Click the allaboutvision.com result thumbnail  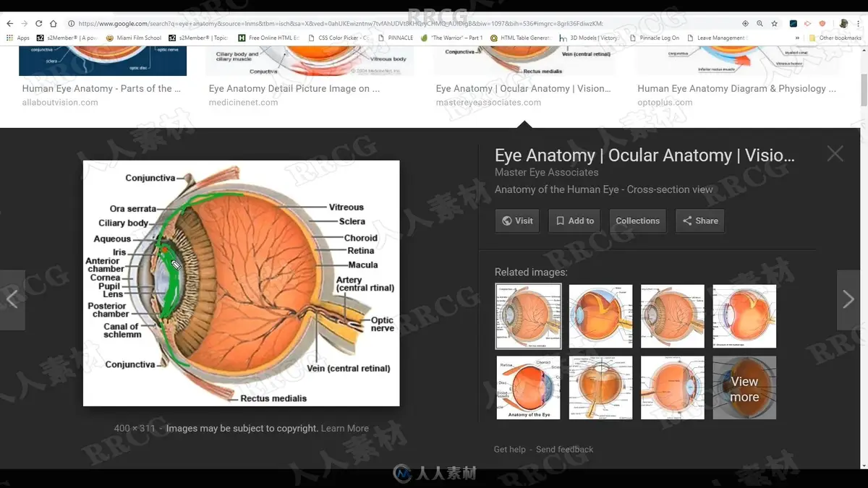tap(103, 61)
